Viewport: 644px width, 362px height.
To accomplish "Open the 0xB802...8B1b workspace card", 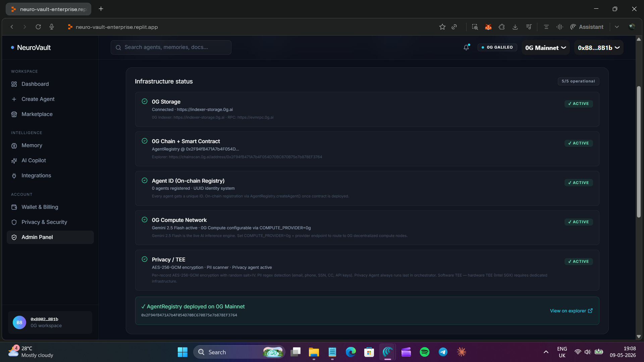I will point(50,322).
